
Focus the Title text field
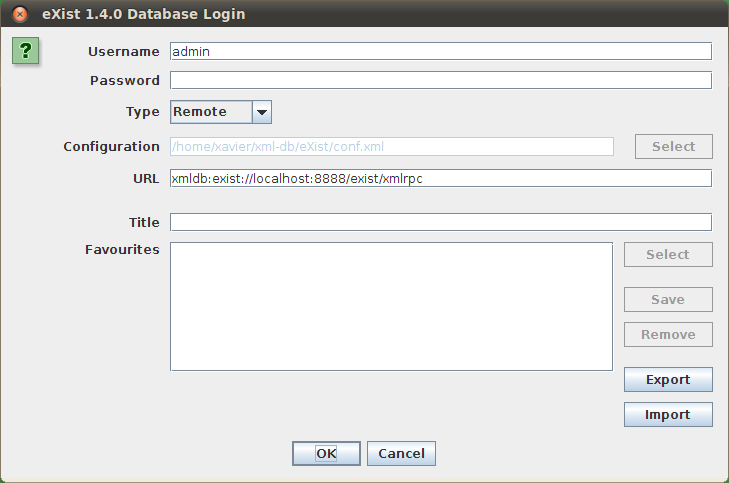click(x=440, y=222)
